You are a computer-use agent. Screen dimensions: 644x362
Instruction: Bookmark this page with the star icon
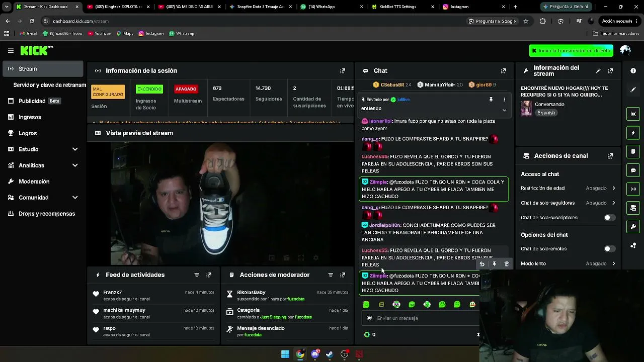point(526,21)
